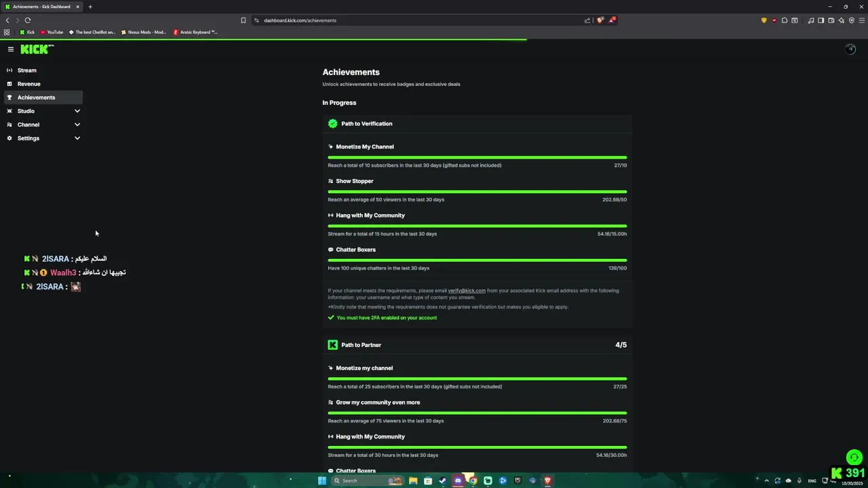Click the Monetize My Channel progress bar in Path to Verification
The width and height of the screenshot is (868, 488).
click(x=477, y=157)
